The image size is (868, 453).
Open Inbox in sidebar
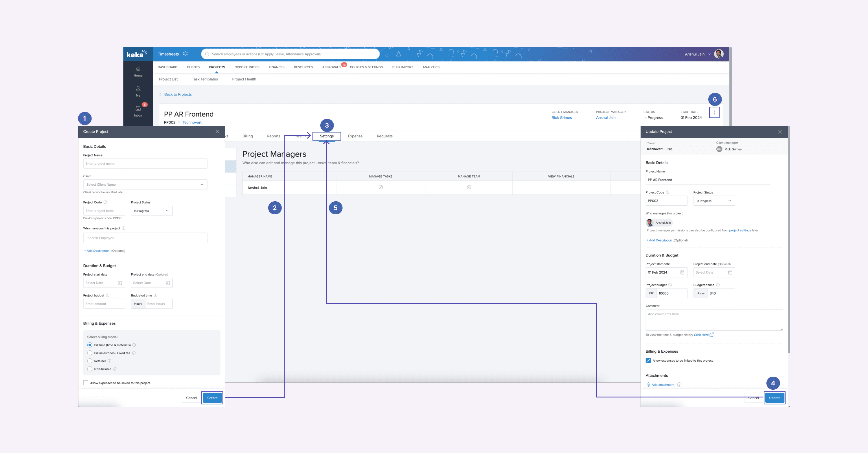(138, 111)
